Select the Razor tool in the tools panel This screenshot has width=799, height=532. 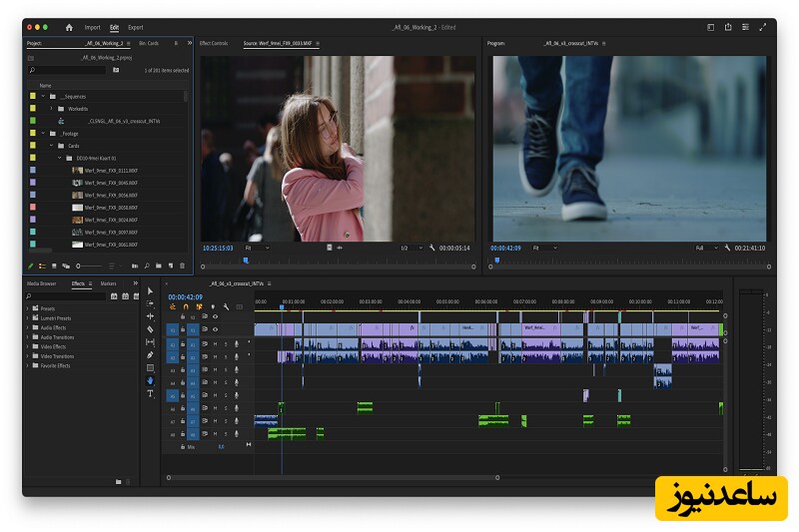pyautogui.click(x=150, y=328)
